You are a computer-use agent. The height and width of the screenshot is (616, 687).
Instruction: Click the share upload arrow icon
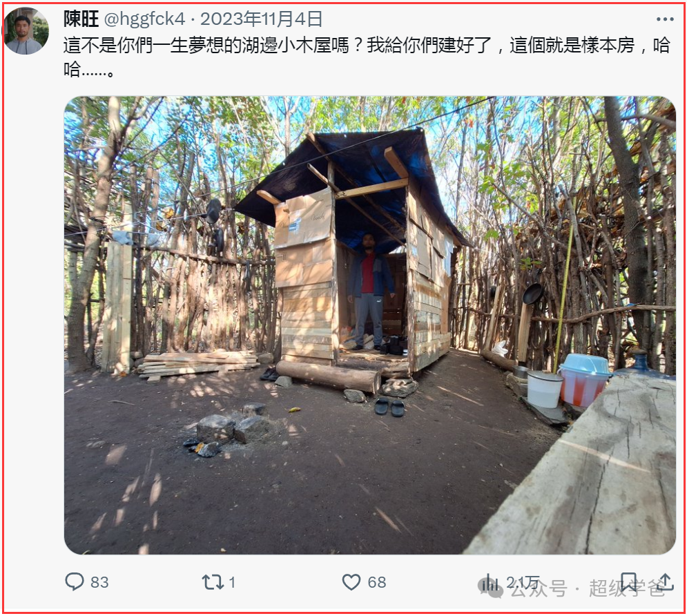pyautogui.click(x=665, y=582)
